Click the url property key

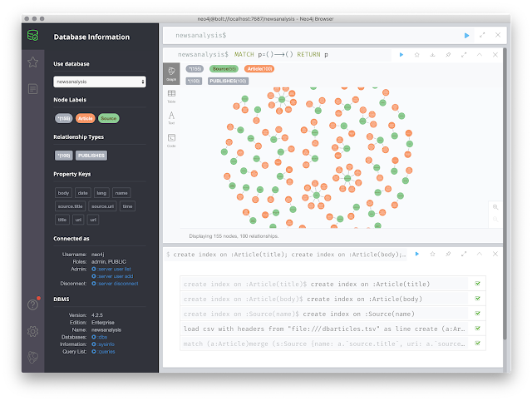(93, 220)
